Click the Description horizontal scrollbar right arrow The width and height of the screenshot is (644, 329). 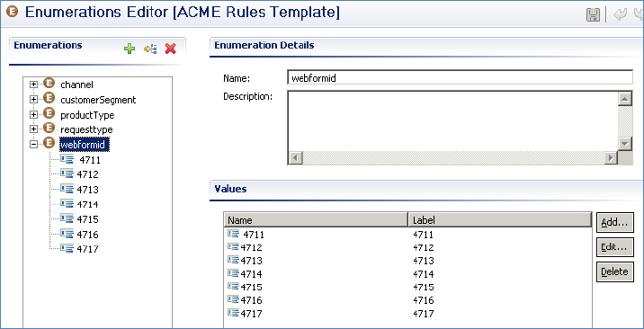click(x=611, y=157)
